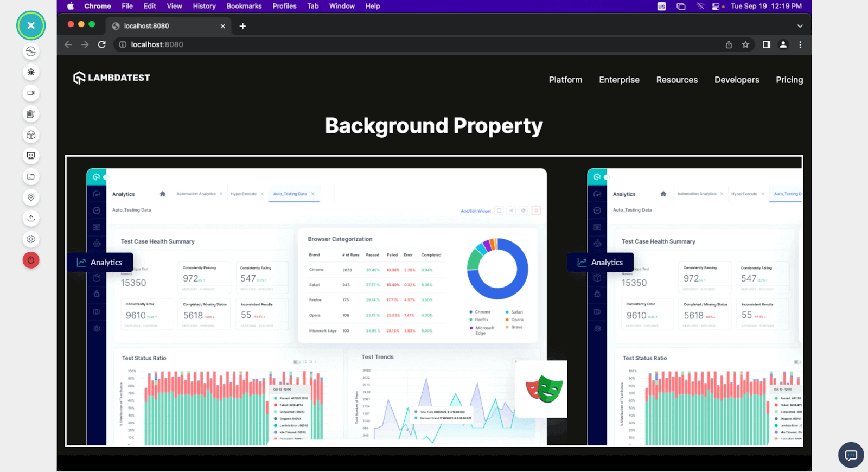Open the Bookmarks menu in menu bar
Viewport: 868px width, 472px height.
(244, 6)
